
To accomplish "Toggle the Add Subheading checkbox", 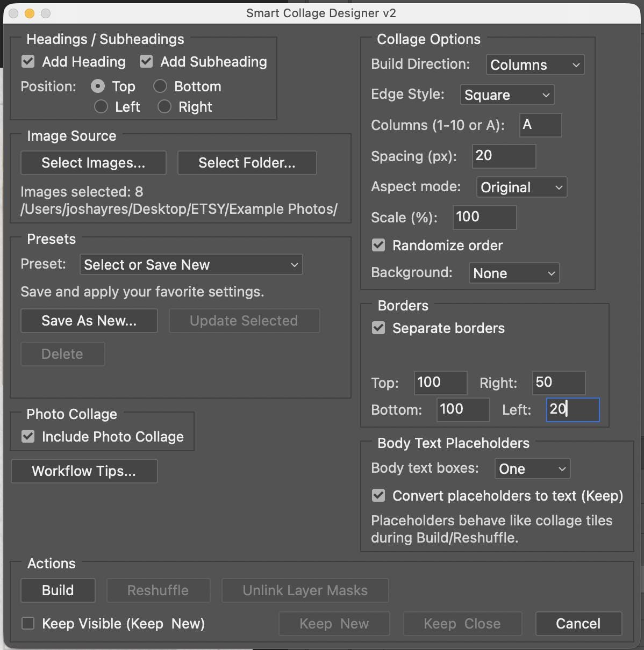I will [x=146, y=62].
